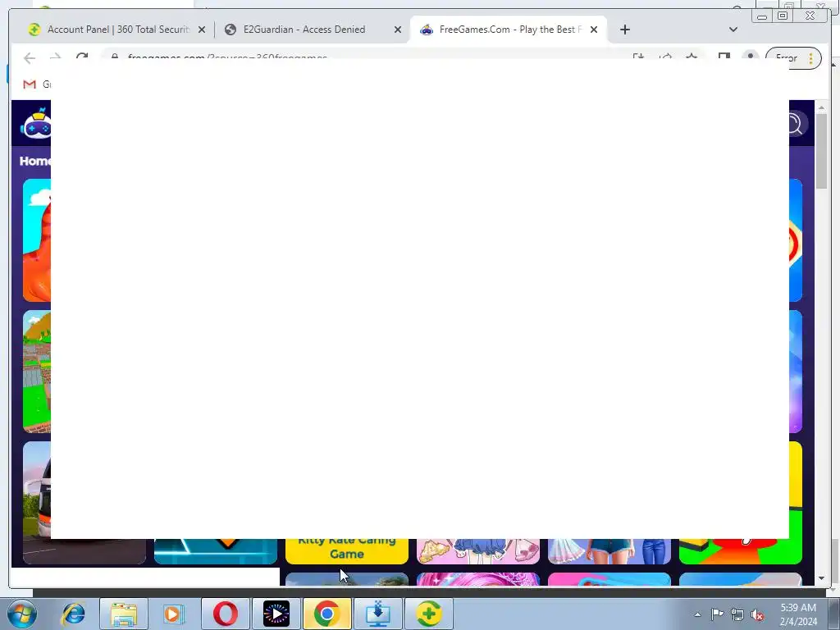Image resolution: width=840 pixels, height=630 pixels.
Task: Open the download installer taskbar icon
Action: (x=377, y=614)
